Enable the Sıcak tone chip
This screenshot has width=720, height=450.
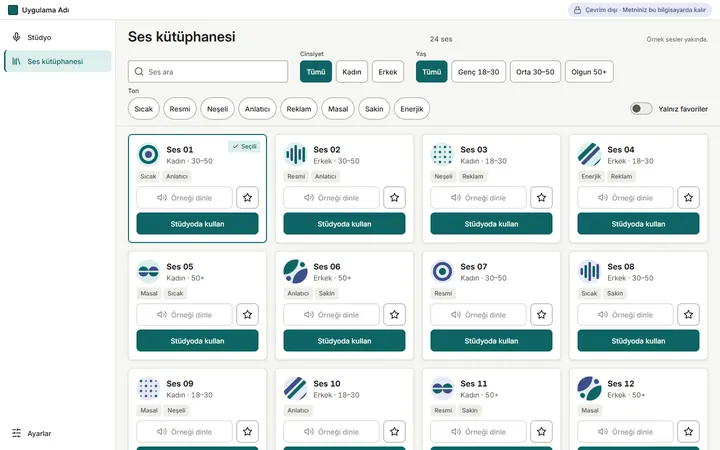click(144, 109)
